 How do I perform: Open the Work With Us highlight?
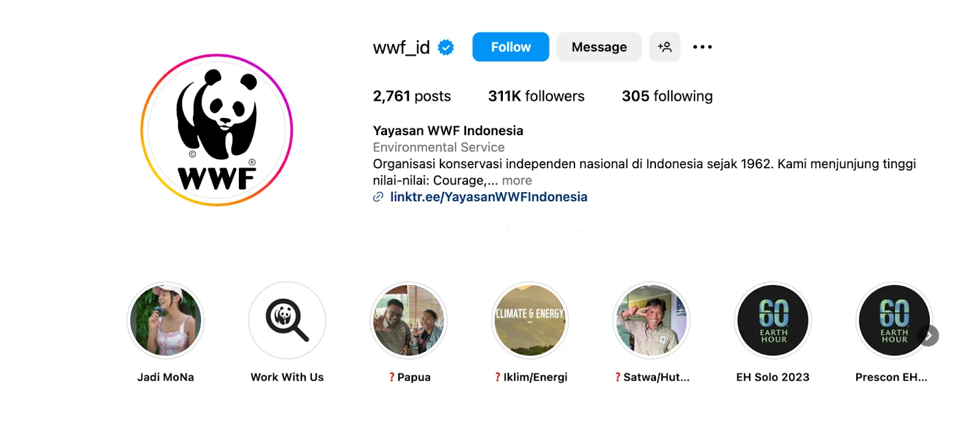pos(287,320)
